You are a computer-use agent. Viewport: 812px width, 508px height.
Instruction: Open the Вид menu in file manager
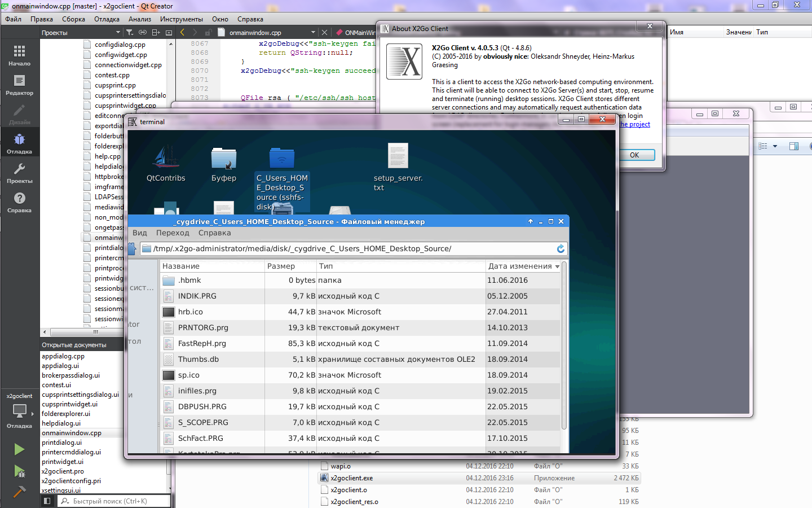click(140, 233)
